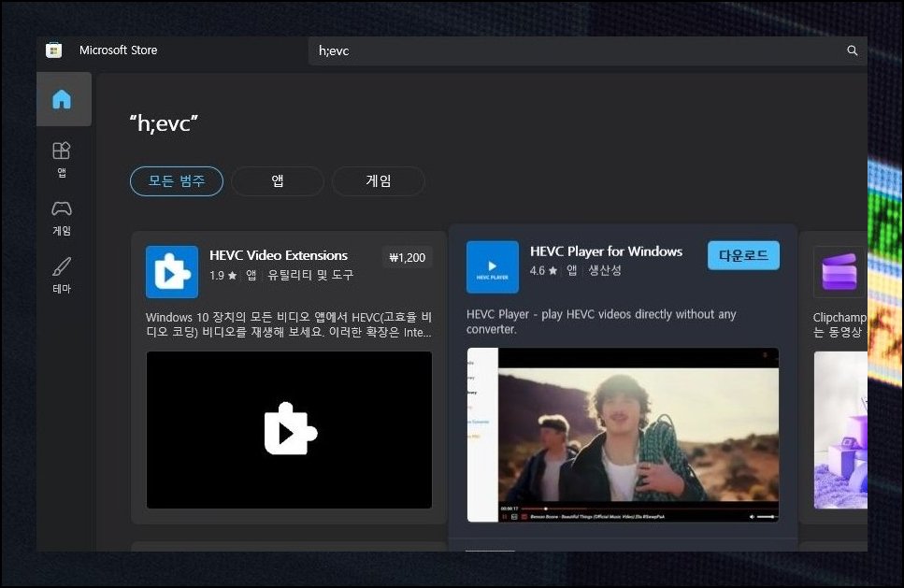This screenshot has width=904, height=588.
Task: Open the 앱 (Apps) sidebar section
Action: pos(62,160)
